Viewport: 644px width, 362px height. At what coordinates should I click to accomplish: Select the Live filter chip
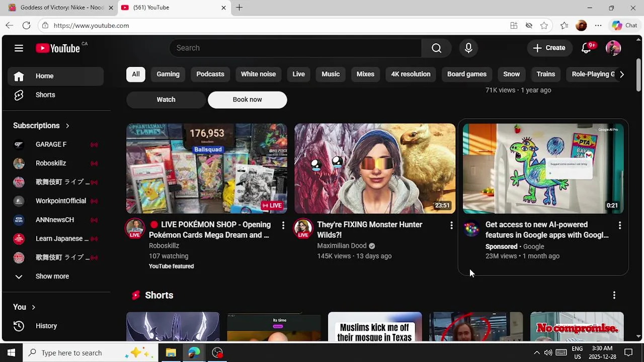click(x=299, y=74)
